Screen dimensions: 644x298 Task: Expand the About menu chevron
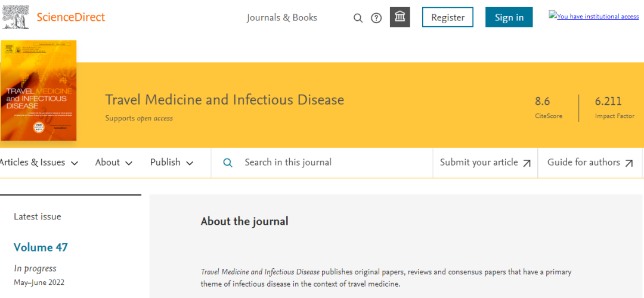click(129, 163)
